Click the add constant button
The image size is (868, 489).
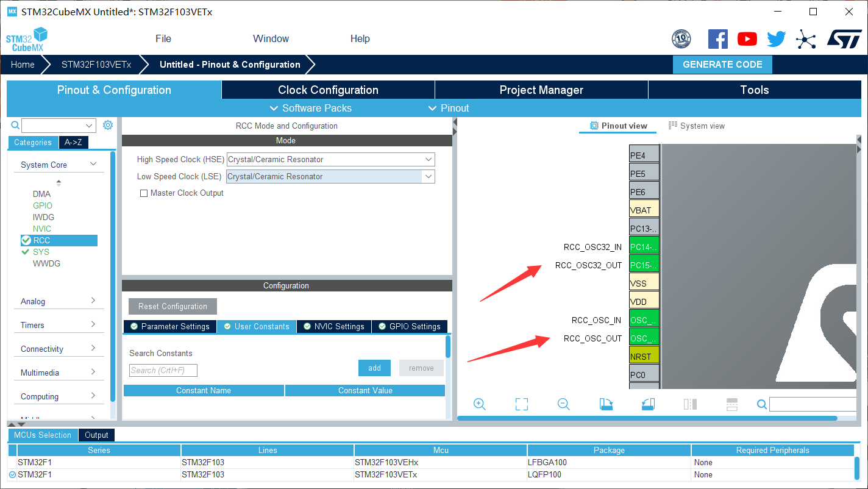374,368
